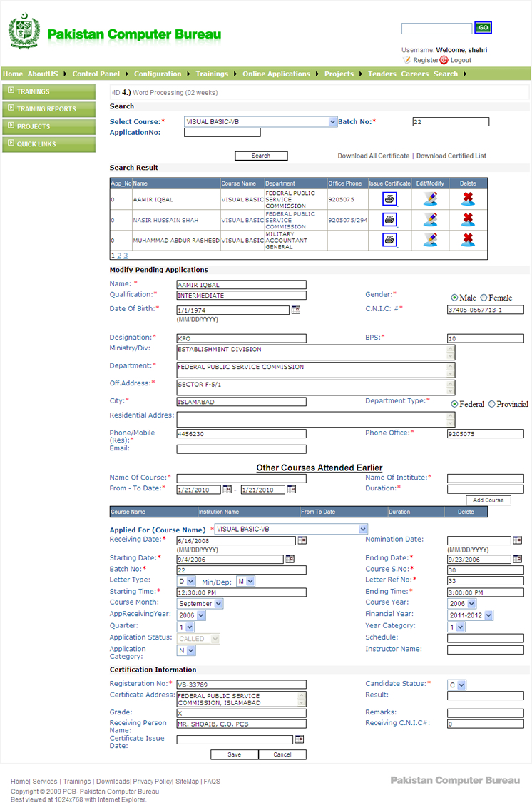Open the Course Year dropdown
Viewport: 532px width, 803px height.
point(462,604)
